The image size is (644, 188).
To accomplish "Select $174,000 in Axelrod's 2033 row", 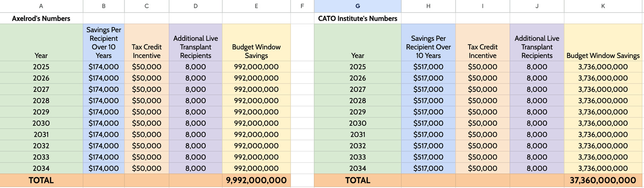I will coord(104,157).
